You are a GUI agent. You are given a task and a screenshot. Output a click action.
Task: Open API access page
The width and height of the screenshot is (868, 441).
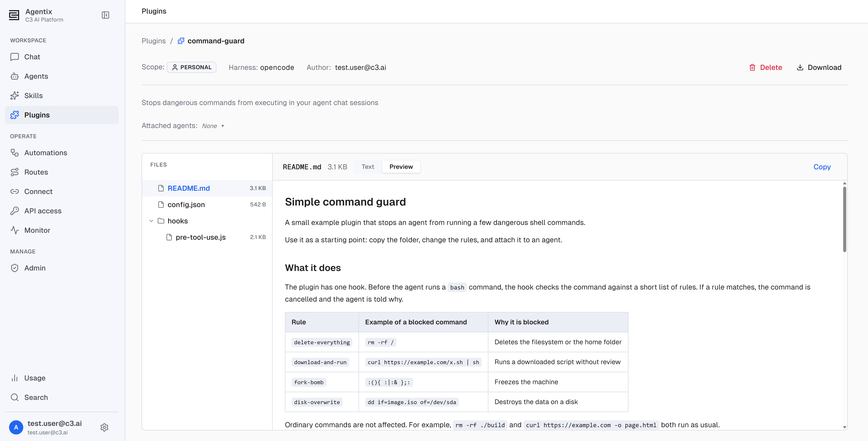point(62,211)
